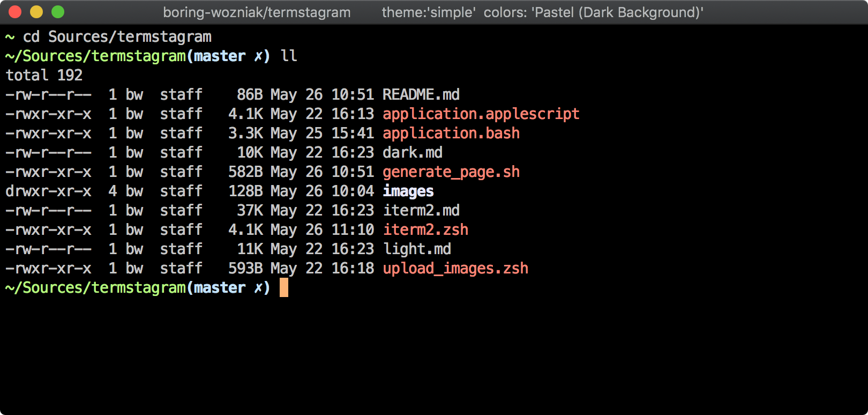Click the light.md file name
Viewport: 868px width, 415px height.
tap(416, 249)
